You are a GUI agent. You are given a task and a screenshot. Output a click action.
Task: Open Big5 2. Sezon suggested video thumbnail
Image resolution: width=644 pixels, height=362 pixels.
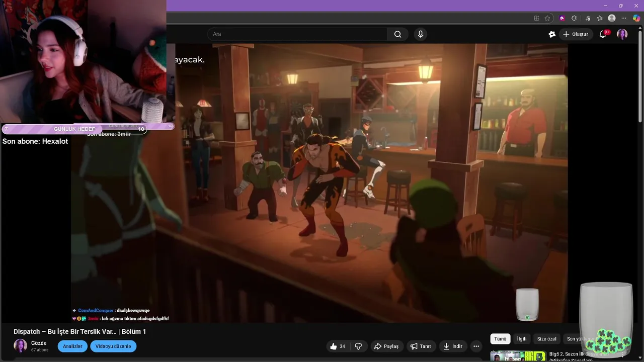coord(518,356)
